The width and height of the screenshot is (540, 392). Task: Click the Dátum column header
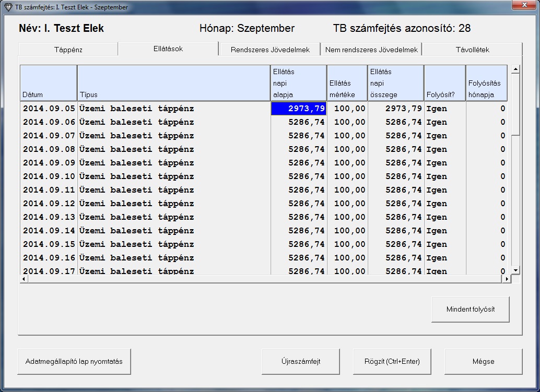tap(49, 84)
